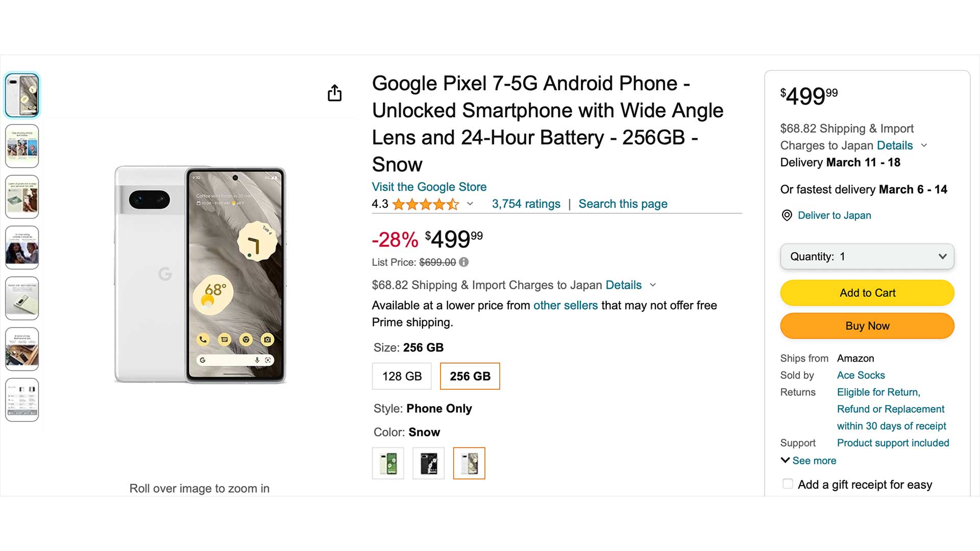The image size is (980, 551).
Task: Open the 3,754 ratings link
Action: (x=526, y=204)
